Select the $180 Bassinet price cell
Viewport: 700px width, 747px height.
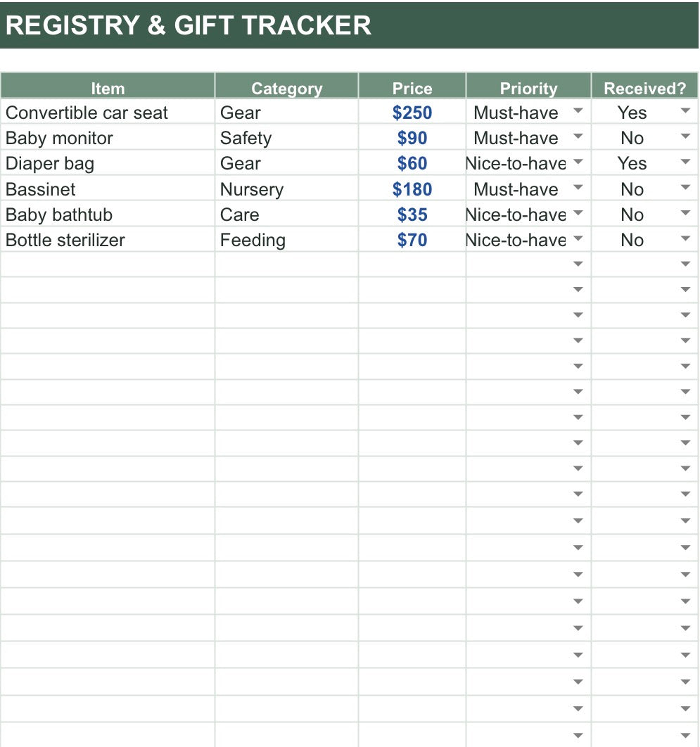412,189
